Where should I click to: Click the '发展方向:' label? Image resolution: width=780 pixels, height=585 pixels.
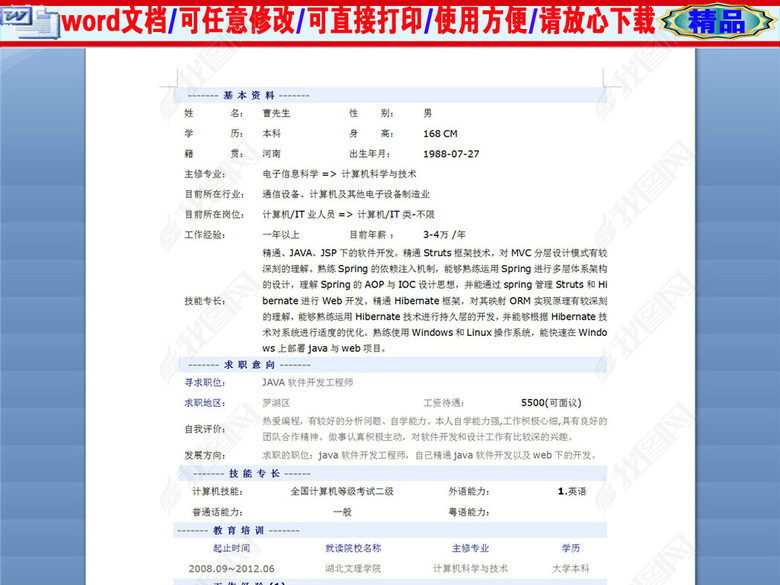205,455
